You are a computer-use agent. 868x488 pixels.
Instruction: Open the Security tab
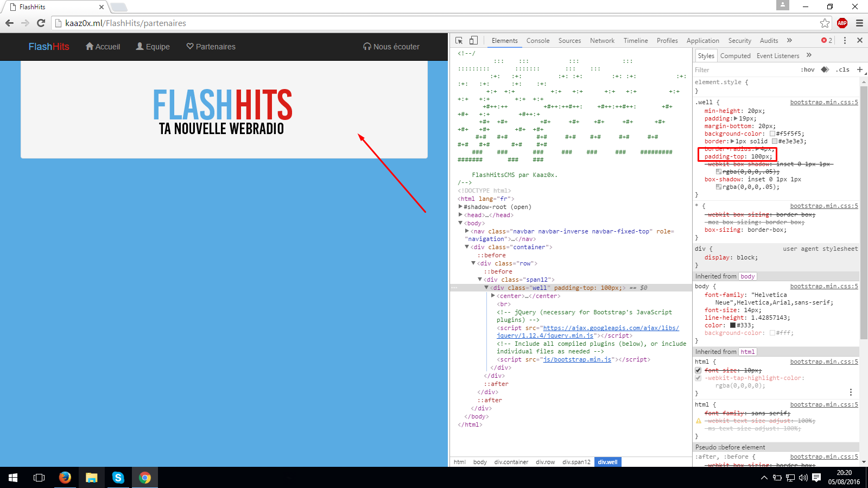(739, 41)
